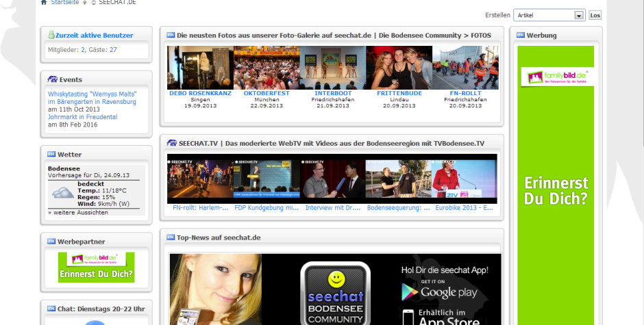Play Bodenseequerung video thumbnail
Screen dimensions: 644x325
(399, 179)
